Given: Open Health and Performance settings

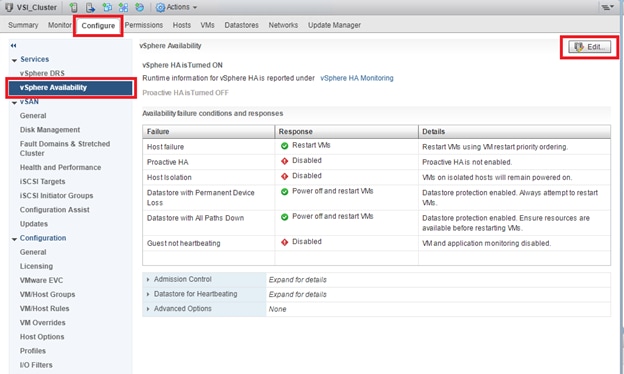Looking at the screenshot, I should tap(60, 168).
